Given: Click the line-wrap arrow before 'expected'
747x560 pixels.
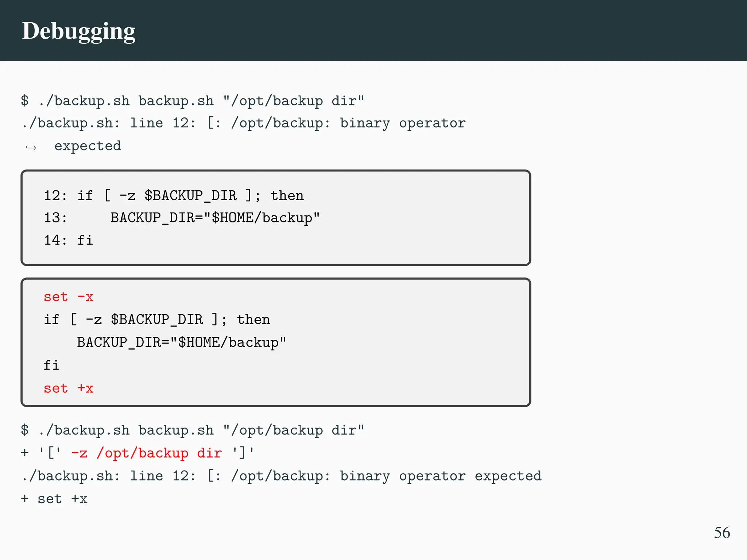Looking at the screenshot, I should pos(31,147).
